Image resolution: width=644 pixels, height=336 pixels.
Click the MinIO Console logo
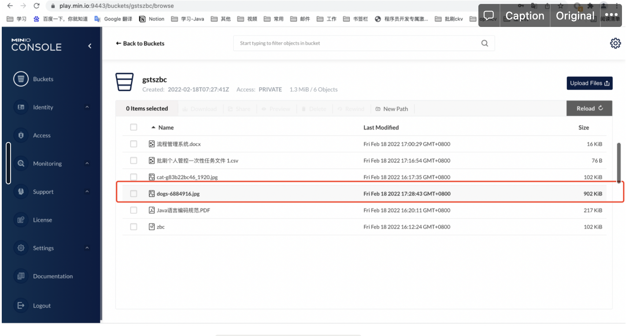click(x=36, y=45)
